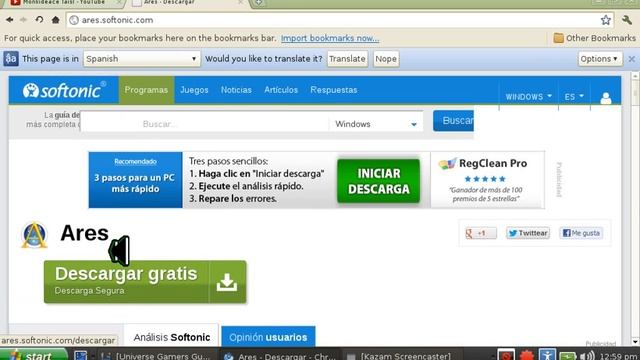Click the scroll down arrow of page scrollbar

click(635, 342)
